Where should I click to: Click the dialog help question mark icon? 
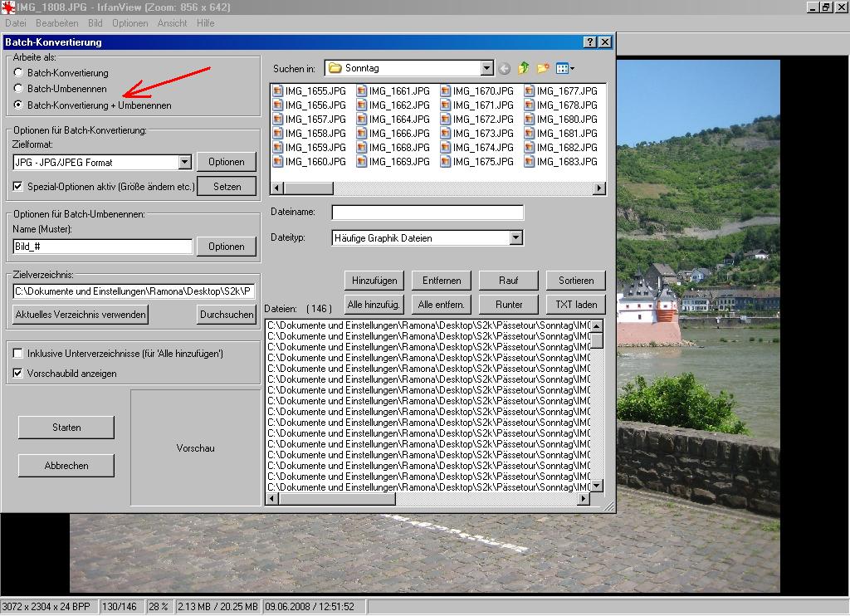click(589, 42)
